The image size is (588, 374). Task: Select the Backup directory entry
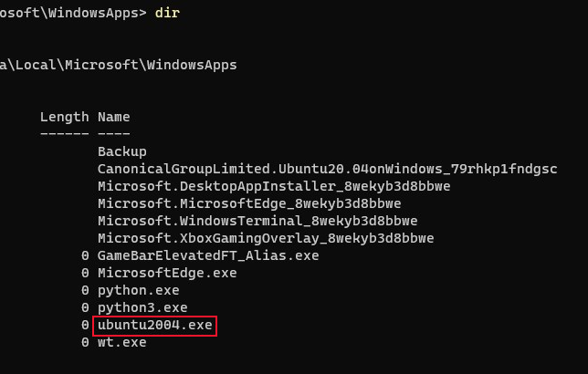click(122, 151)
